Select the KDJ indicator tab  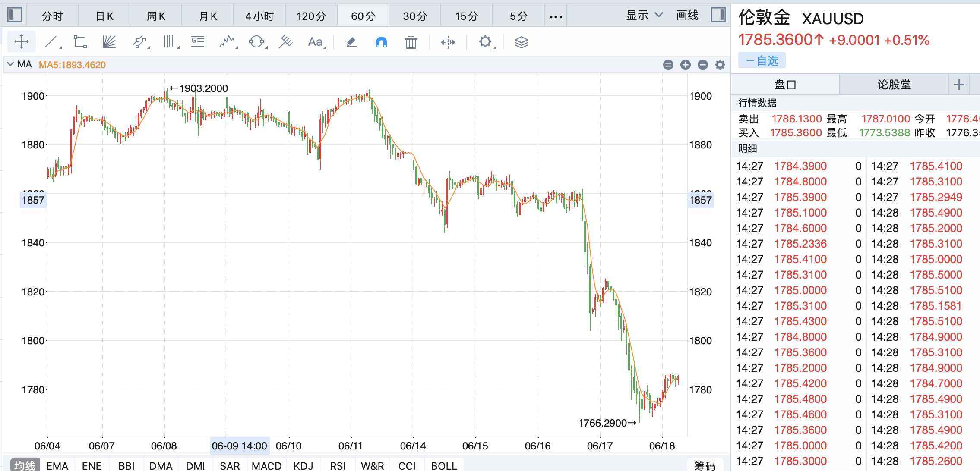303,465
